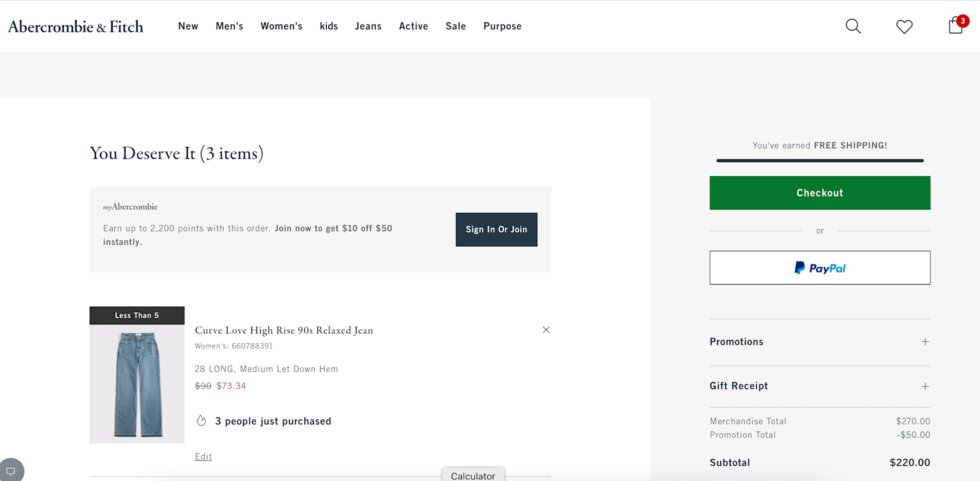Open the kids menu
Viewport: 980px width, 481px height.
pos(329,26)
